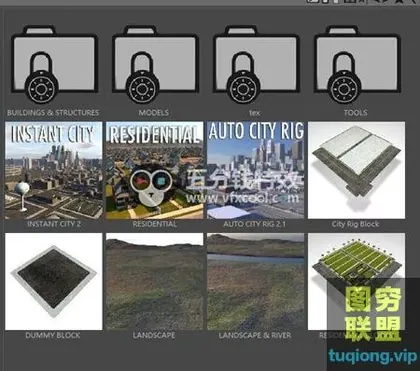Click the 'TOOLS' folder label
Screen dimensions: 420x371
click(x=356, y=113)
